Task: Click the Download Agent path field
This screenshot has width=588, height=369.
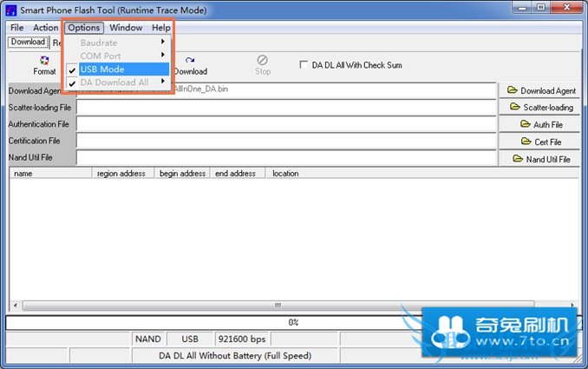Action: pyautogui.click(x=286, y=90)
